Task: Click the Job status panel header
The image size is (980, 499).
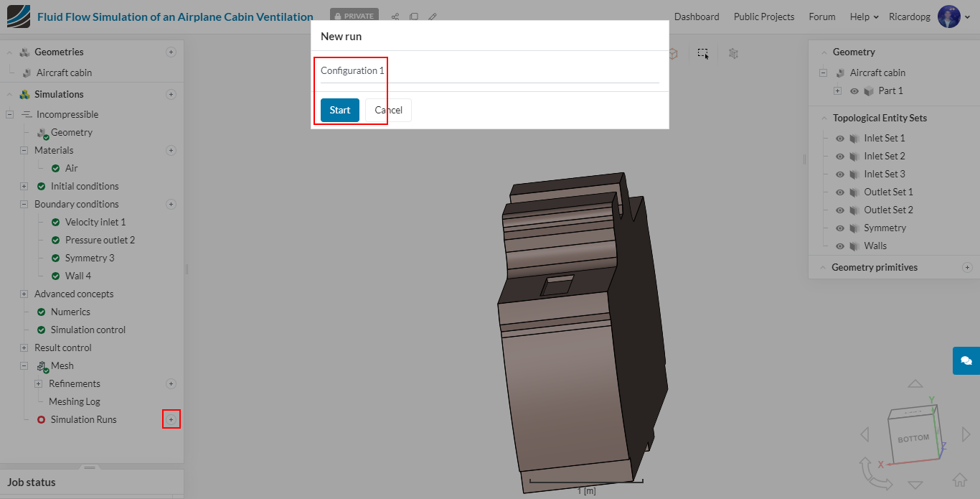Action: 92,482
